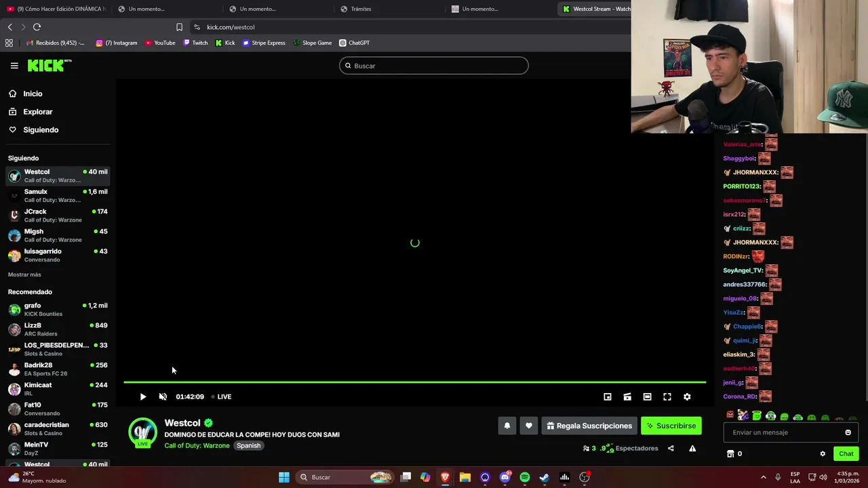Screen dimensions: 868x488
Task: Open Kimicaat recommended channel
Action: [x=58, y=388]
